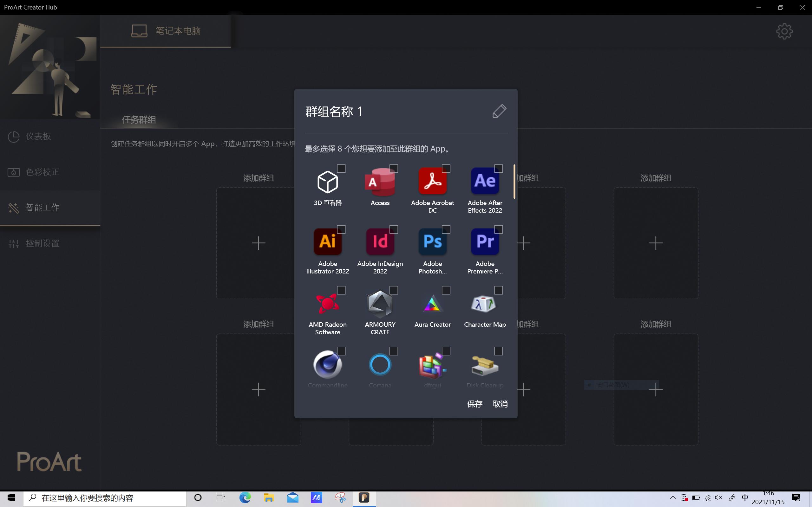The image size is (812, 507).
Task: Click the 保存 save button
Action: click(475, 404)
